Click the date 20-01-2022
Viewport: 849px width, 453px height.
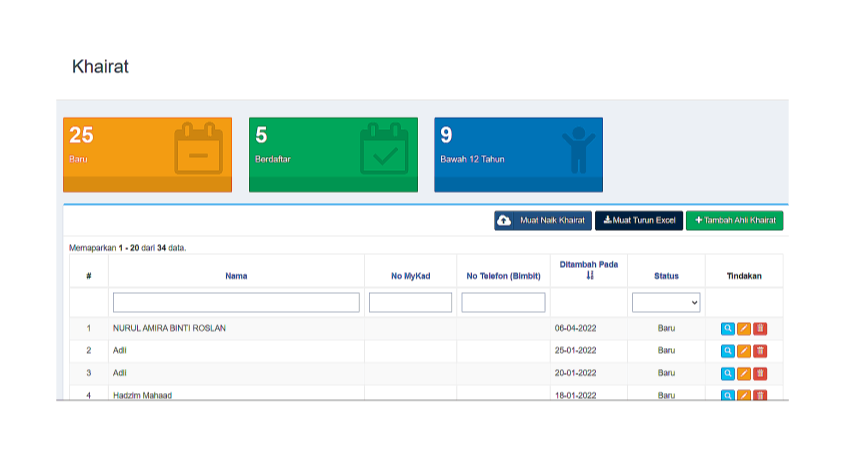[x=576, y=373]
